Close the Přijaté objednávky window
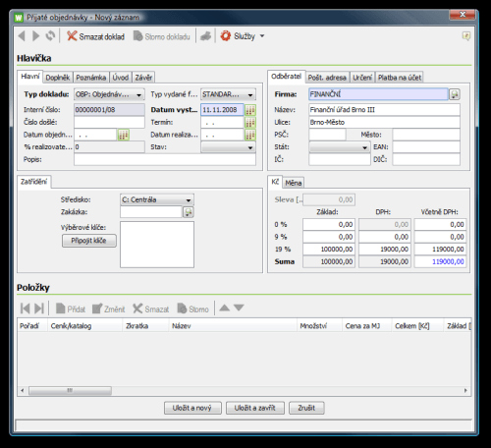The image size is (491, 448). [463, 15]
